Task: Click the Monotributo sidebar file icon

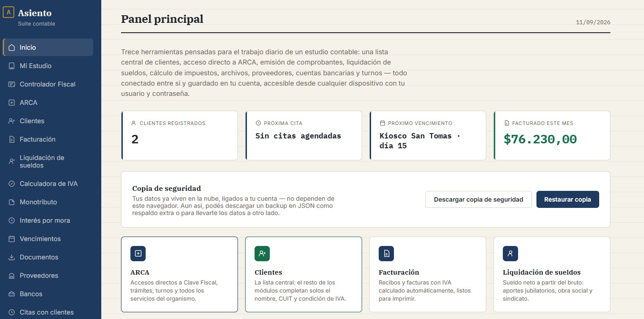Action: coord(12,202)
